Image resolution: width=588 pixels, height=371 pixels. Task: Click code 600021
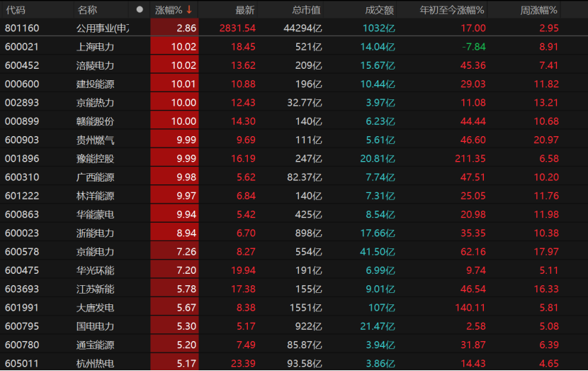tap(22, 47)
